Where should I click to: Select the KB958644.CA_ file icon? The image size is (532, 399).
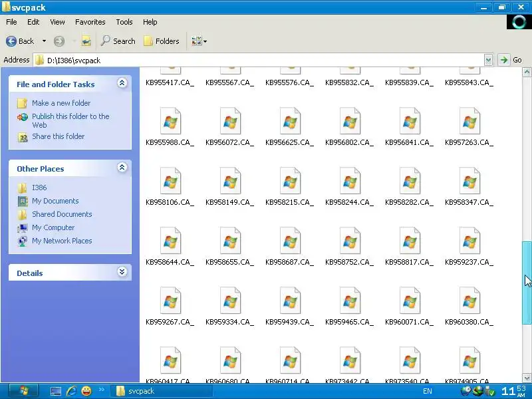pos(170,241)
